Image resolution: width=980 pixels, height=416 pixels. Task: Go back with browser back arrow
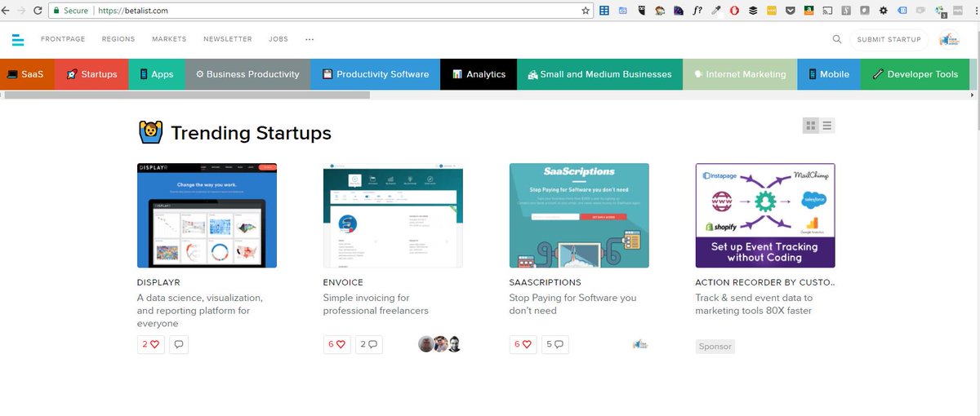click(7, 11)
